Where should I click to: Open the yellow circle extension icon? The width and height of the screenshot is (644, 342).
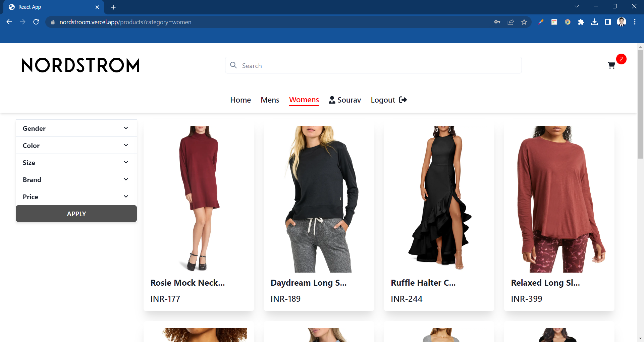pyautogui.click(x=568, y=22)
